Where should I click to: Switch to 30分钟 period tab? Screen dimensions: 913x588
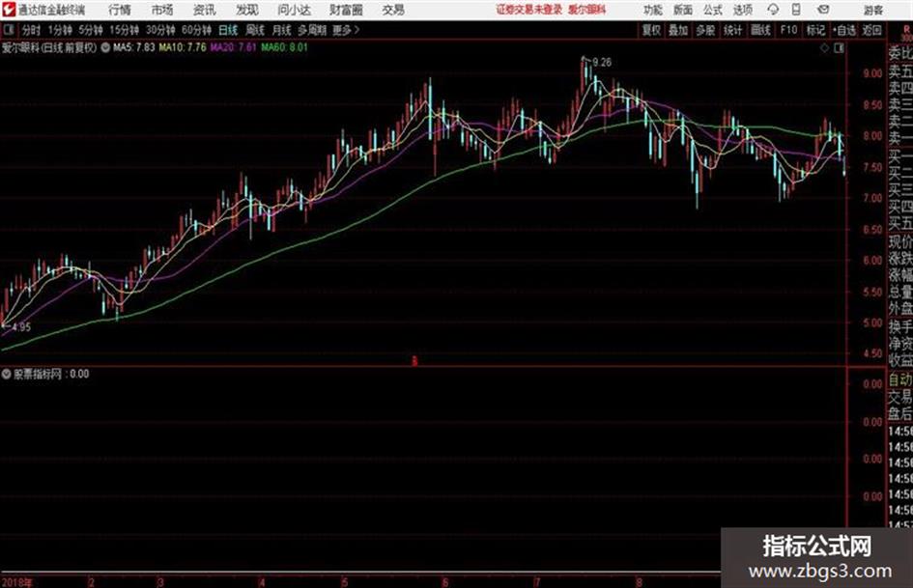(160, 30)
